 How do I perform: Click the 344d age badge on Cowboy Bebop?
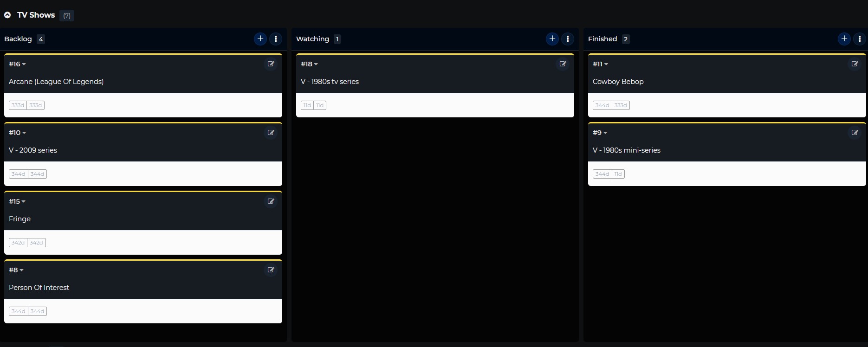(x=602, y=105)
